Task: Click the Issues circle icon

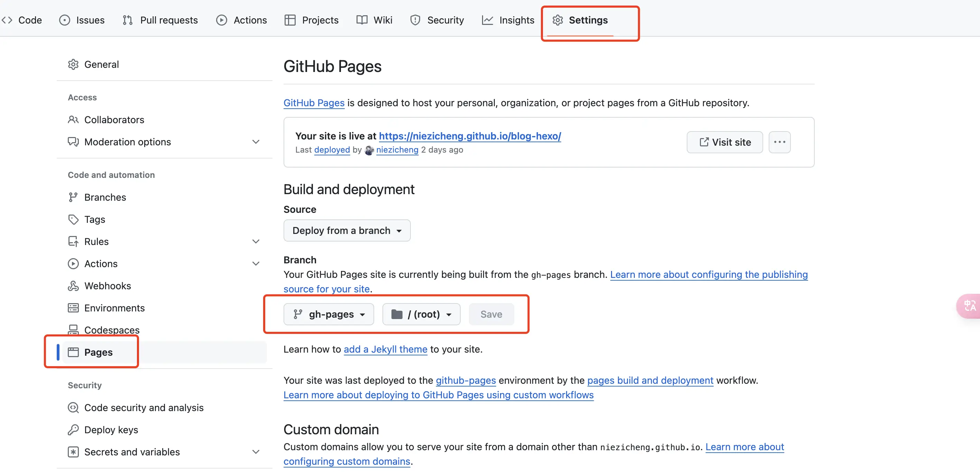Action: click(x=65, y=20)
